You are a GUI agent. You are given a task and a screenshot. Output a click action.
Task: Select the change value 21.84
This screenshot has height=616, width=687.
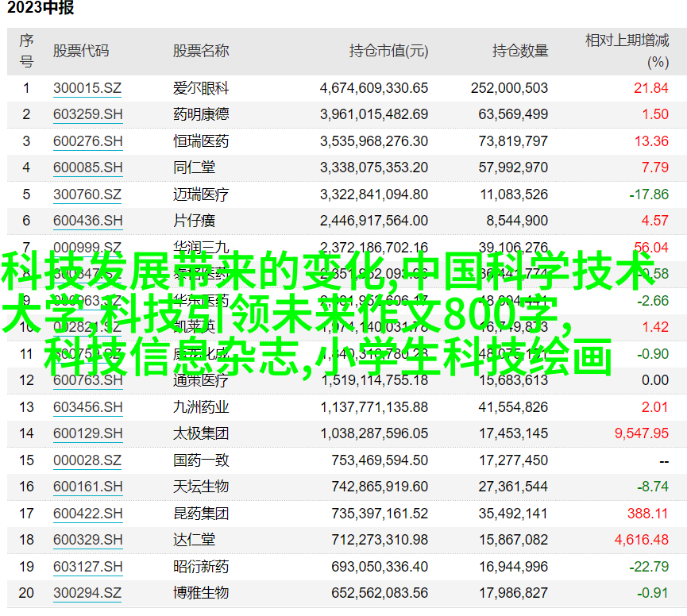tap(651, 88)
